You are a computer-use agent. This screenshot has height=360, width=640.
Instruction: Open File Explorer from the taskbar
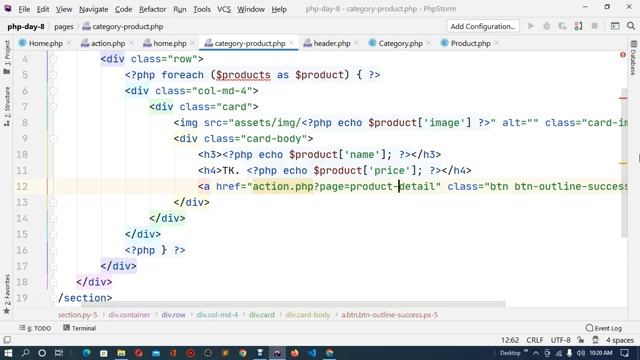point(121,353)
